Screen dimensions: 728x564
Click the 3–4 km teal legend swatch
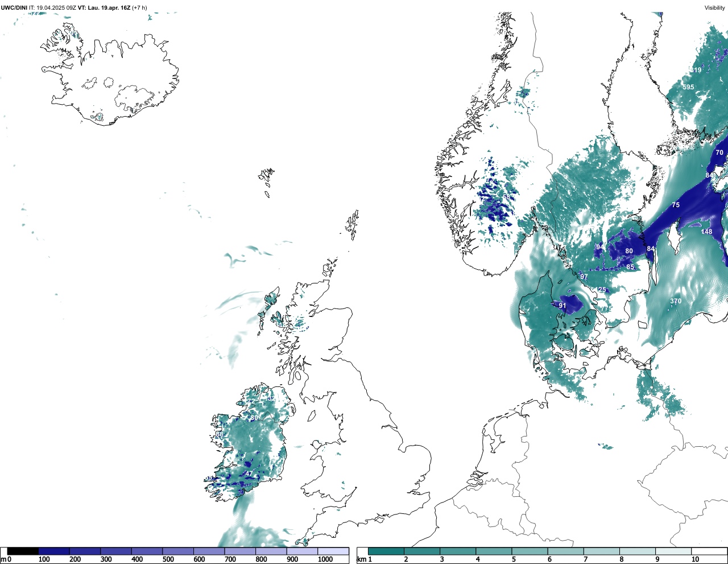(x=458, y=551)
